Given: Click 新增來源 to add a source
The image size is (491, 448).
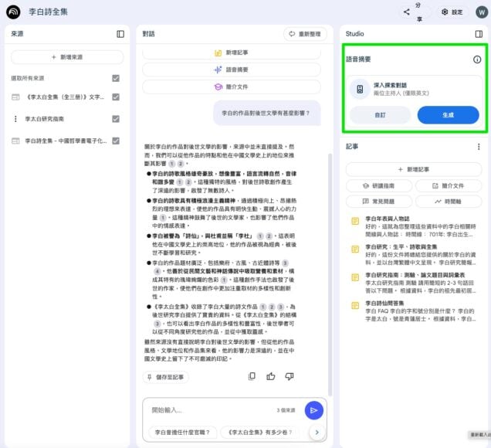Looking at the screenshot, I should (67, 57).
